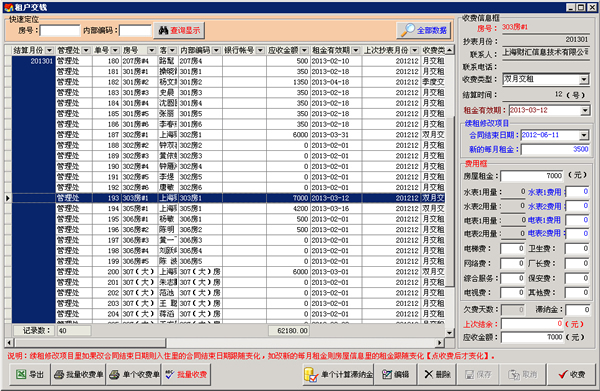
Task: Click the 批量收费单 print button
Action: [x=79, y=374]
